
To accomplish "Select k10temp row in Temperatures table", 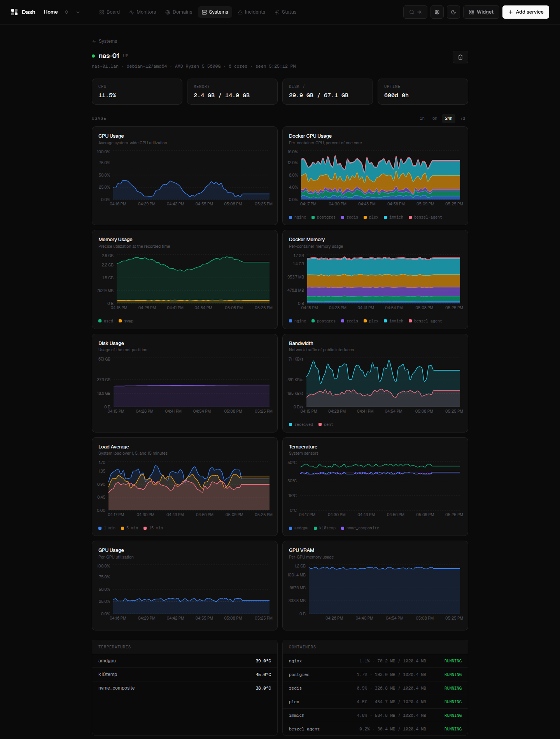I will [185, 674].
